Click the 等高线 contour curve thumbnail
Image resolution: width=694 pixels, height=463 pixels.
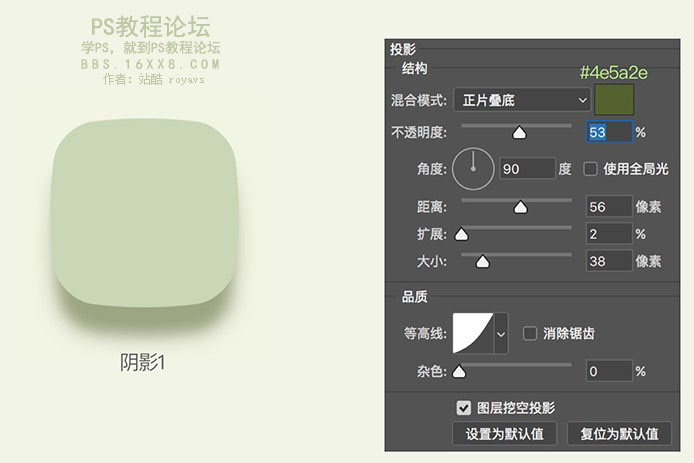pos(473,333)
